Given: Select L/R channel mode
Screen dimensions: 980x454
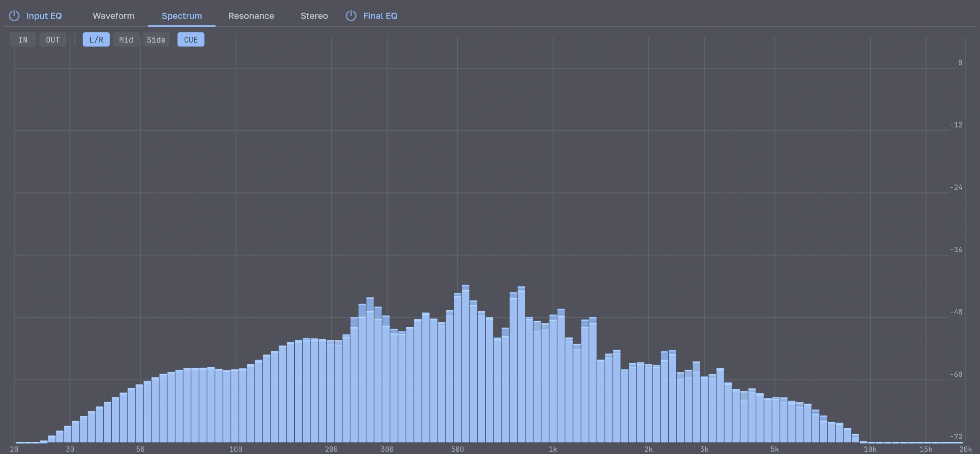Looking at the screenshot, I should (96, 39).
